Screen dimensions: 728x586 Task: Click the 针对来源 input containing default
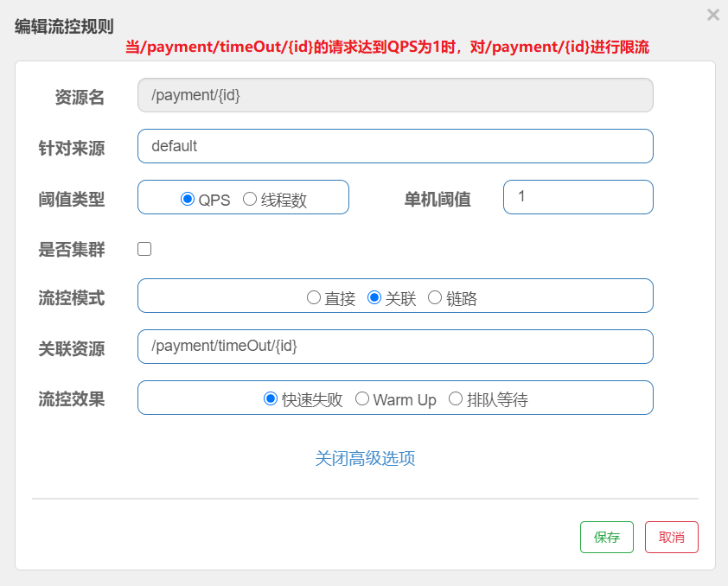(395, 146)
